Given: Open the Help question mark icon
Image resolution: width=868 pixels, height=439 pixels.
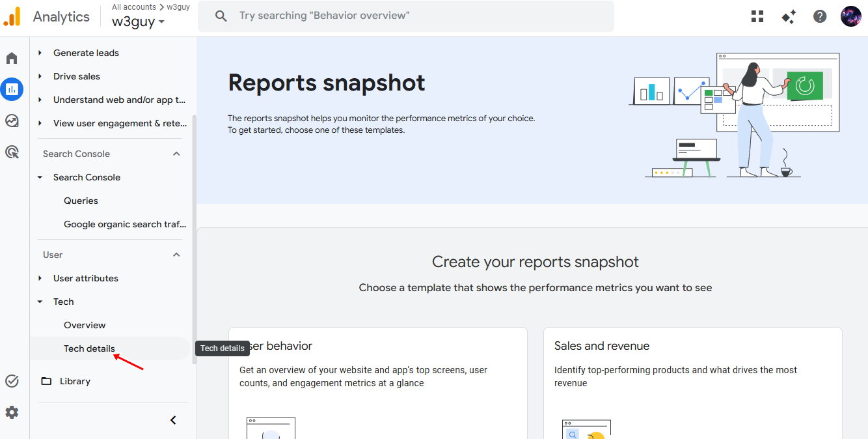Looking at the screenshot, I should click(x=820, y=16).
